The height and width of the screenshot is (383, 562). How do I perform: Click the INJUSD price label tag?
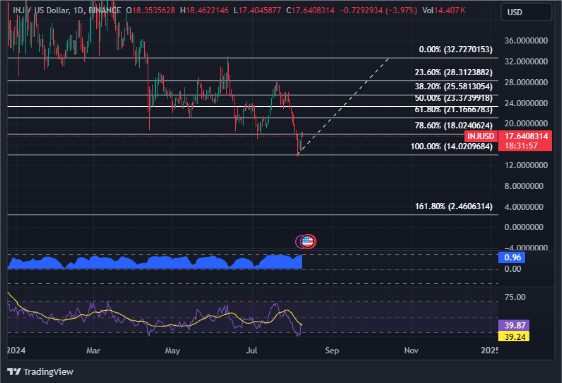pyautogui.click(x=481, y=136)
